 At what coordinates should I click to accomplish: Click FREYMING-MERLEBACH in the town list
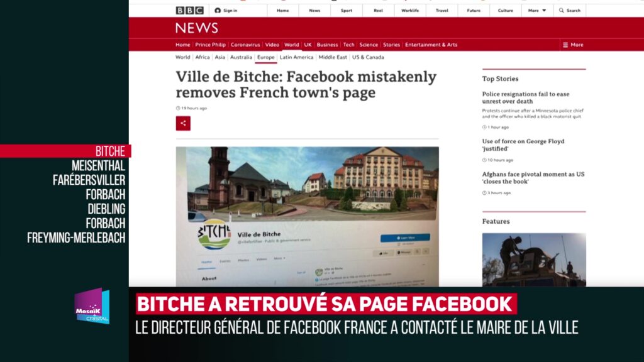point(76,238)
